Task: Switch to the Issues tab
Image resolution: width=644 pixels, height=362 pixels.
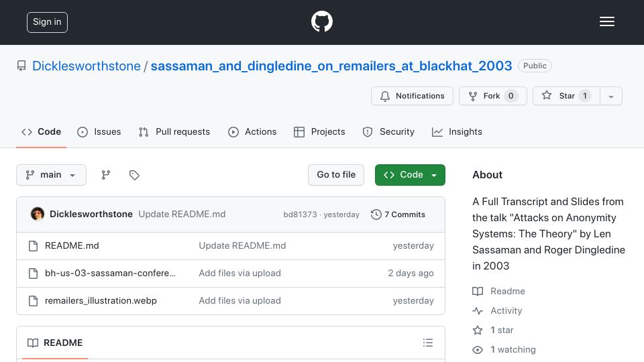Action: [x=99, y=132]
